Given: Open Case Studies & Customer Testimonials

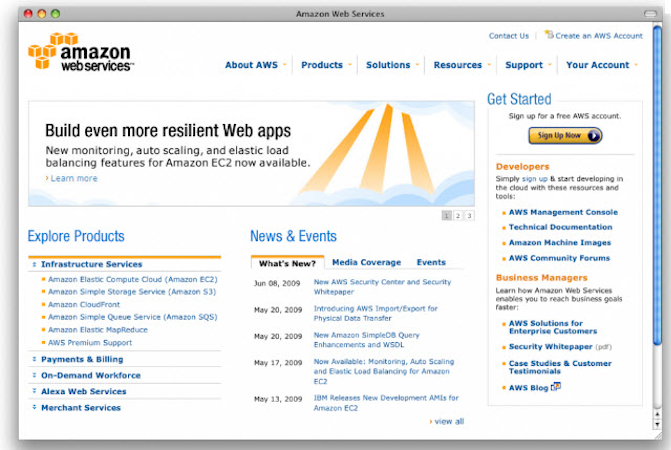Looking at the screenshot, I should coord(560,367).
